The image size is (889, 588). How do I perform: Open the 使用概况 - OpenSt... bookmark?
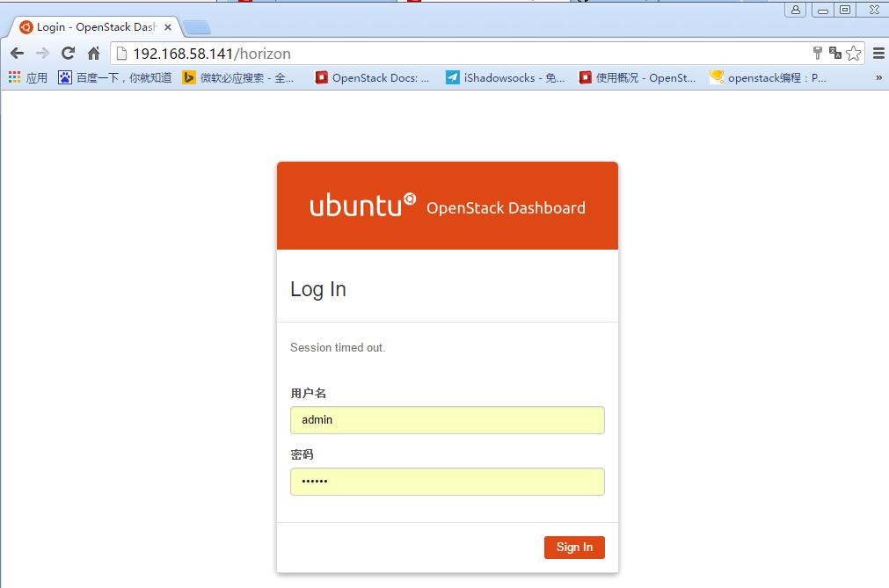638,77
